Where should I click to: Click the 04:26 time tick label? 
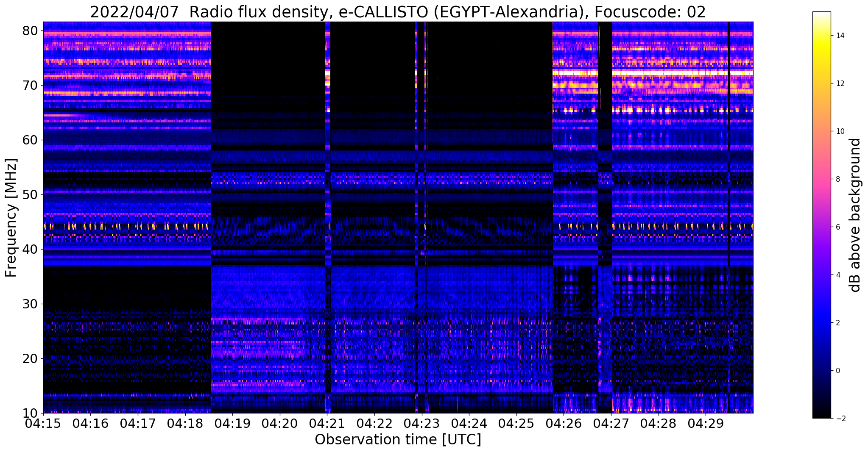564,423
